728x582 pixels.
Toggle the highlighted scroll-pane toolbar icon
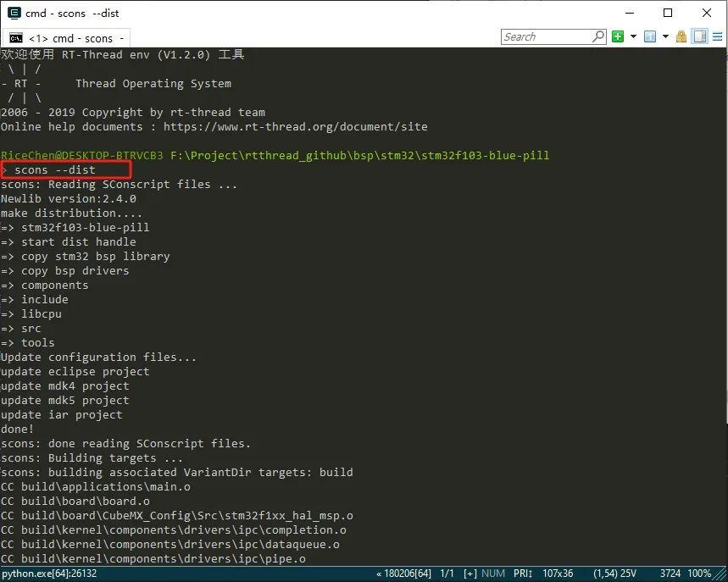click(700, 36)
